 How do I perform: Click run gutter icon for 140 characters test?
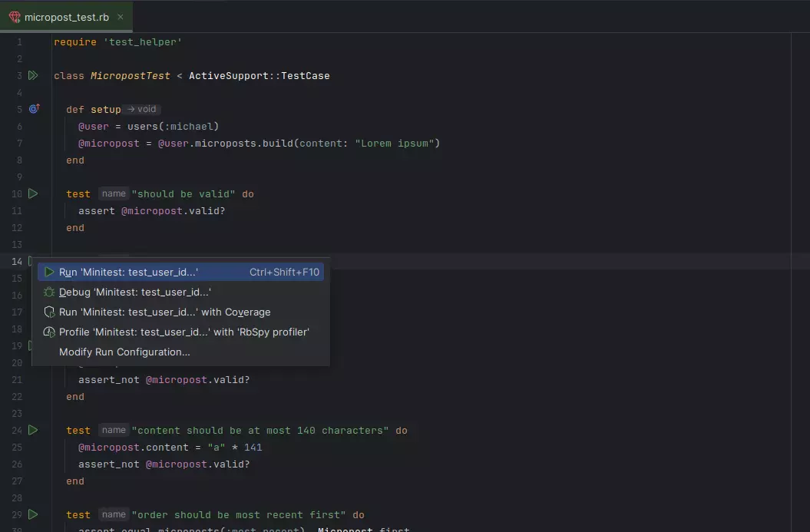coord(32,430)
